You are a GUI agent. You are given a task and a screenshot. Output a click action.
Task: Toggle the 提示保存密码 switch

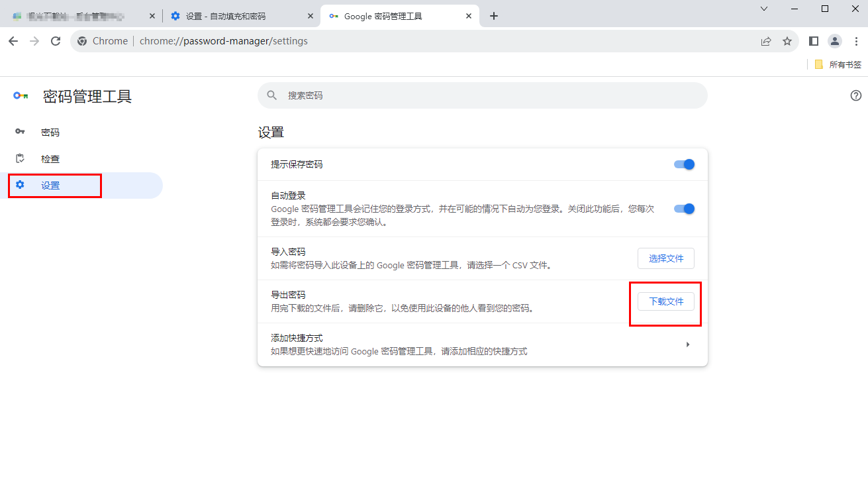(684, 164)
